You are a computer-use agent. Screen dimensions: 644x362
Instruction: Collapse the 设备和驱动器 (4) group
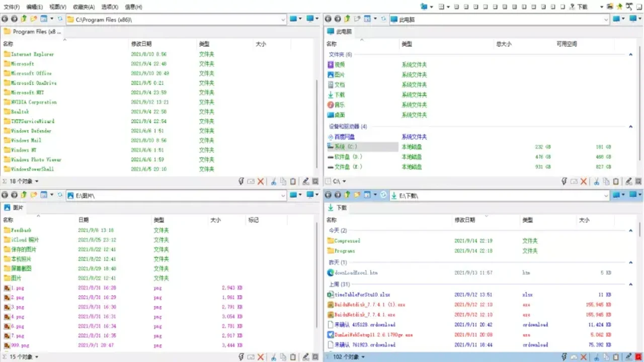tap(630, 127)
